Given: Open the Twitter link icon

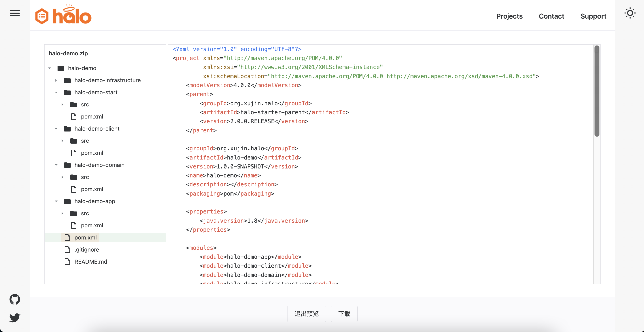Looking at the screenshot, I should pyautogui.click(x=15, y=317).
